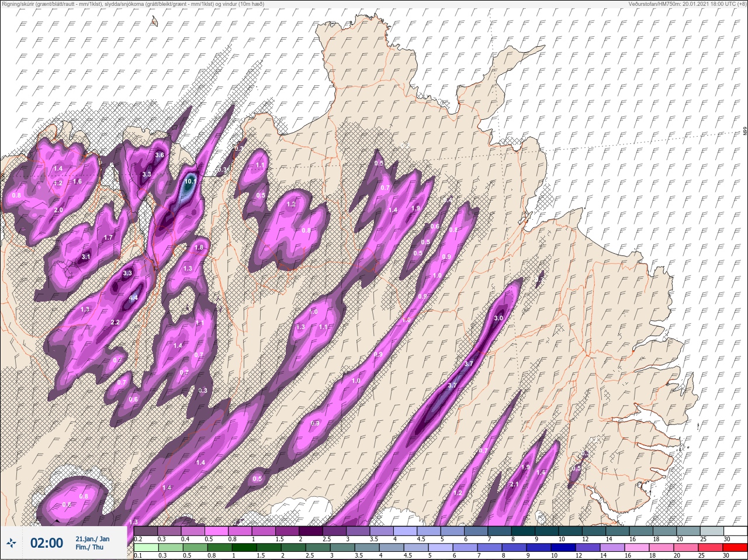Select the 3.1 precipitation value label

[x=86, y=257]
